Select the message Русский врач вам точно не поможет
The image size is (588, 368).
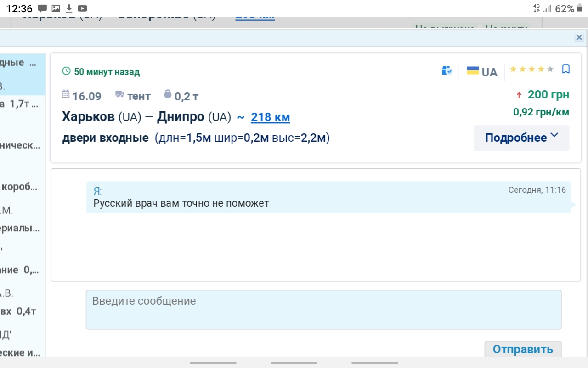point(181,203)
